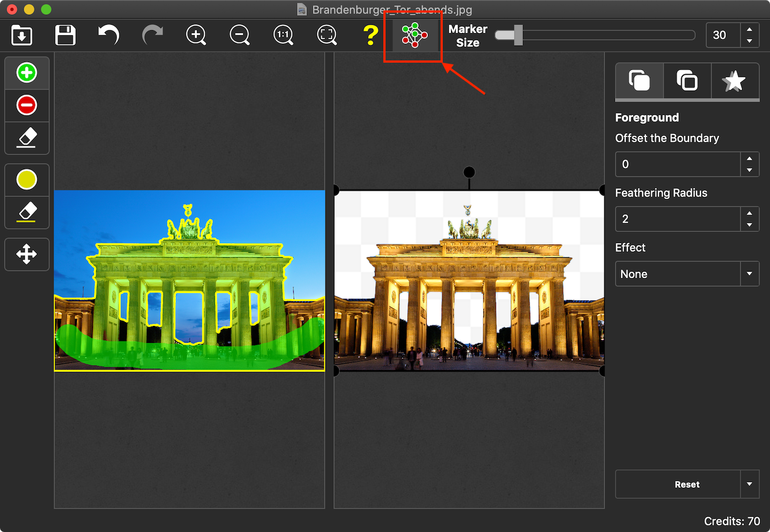This screenshot has width=770, height=532.
Task: Activate the yellow circle marker tool
Action: pyautogui.click(x=26, y=180)
